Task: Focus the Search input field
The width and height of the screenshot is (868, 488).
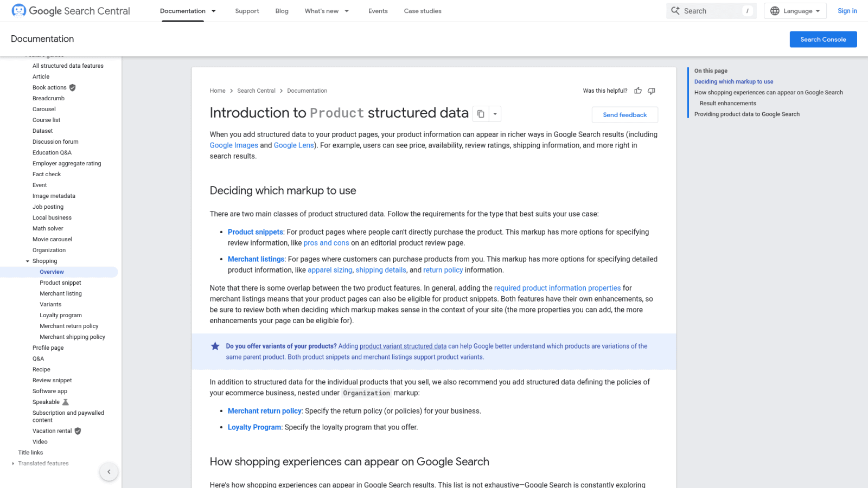Action: (x=712, y=11)
